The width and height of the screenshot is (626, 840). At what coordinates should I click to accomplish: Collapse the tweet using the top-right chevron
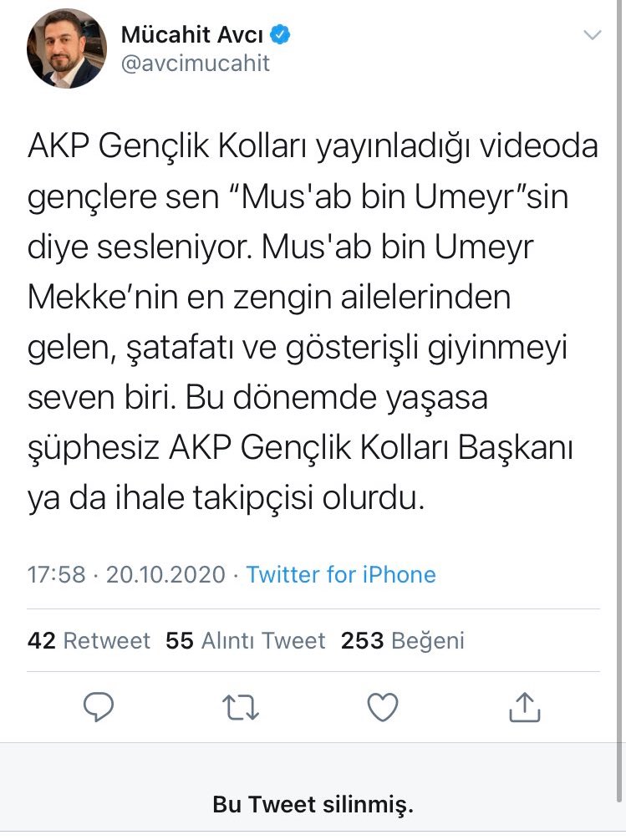pyautogui.click(x=593, y=36)
